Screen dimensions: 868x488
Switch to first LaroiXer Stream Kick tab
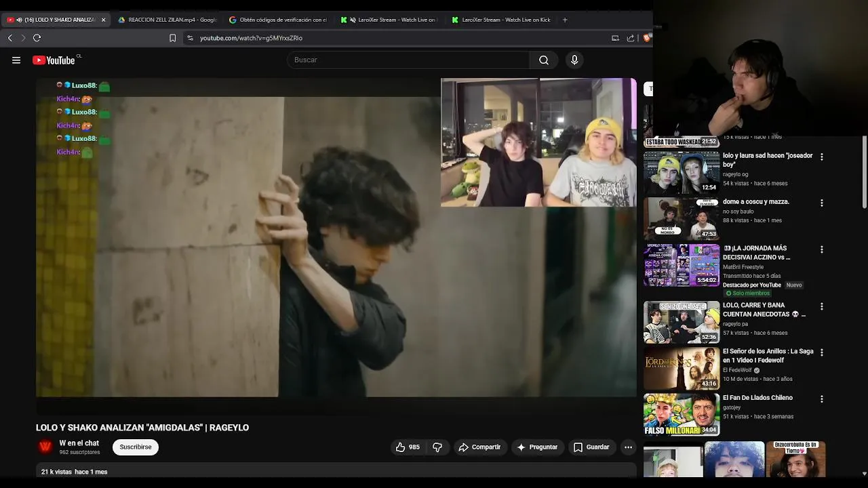point(389,20)
